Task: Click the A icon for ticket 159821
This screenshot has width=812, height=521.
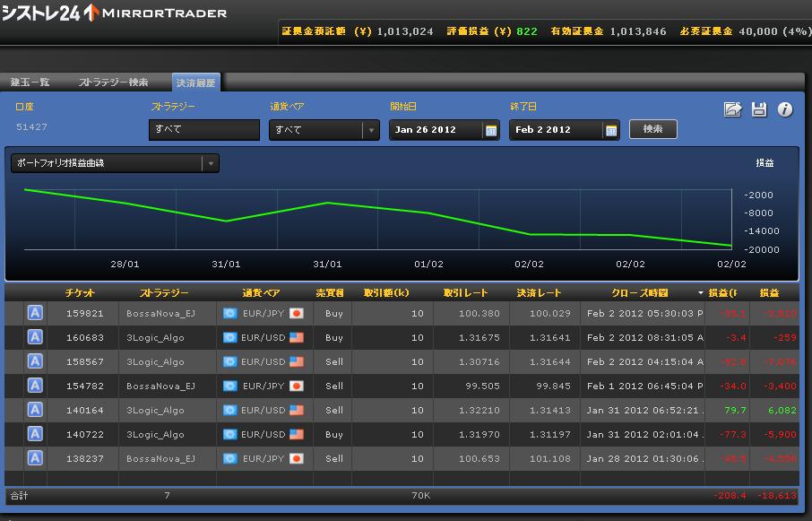Action: 35,313
